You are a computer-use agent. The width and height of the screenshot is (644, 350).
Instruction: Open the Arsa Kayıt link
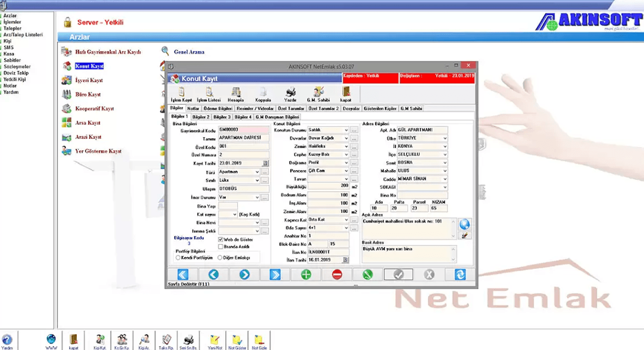88,123
